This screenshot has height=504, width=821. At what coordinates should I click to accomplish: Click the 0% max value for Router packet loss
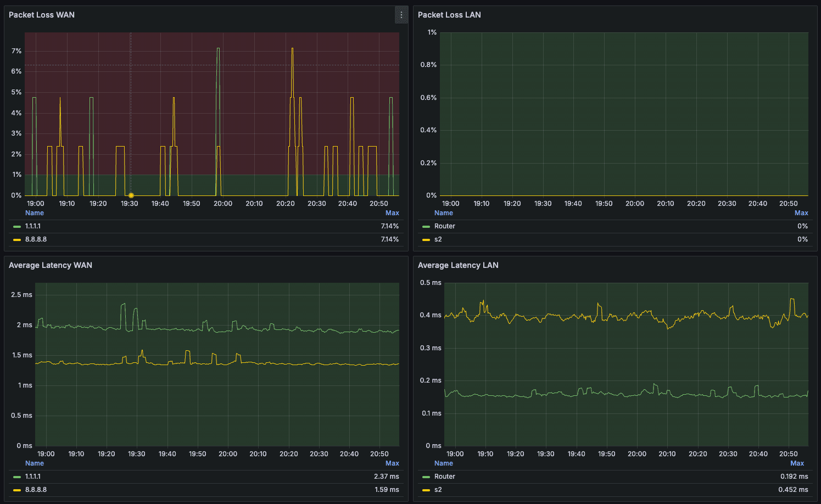(x=803, y=226)
